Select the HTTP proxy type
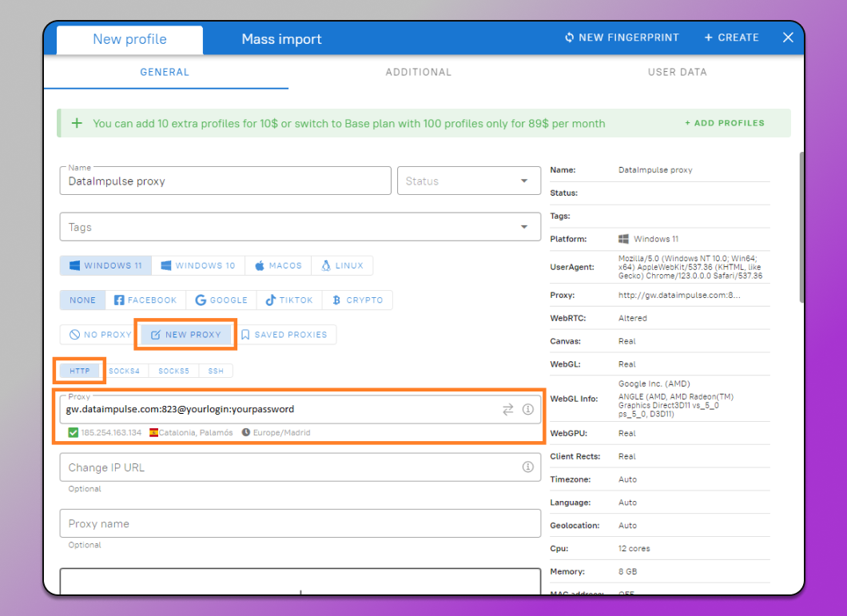847x616 pixels. click(79, 371)
